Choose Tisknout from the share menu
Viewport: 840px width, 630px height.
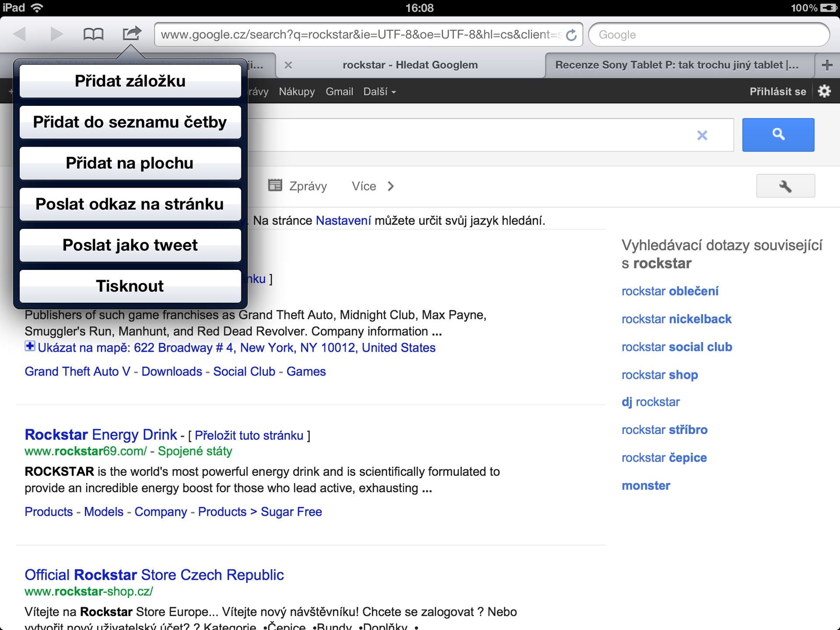point(129,286)
